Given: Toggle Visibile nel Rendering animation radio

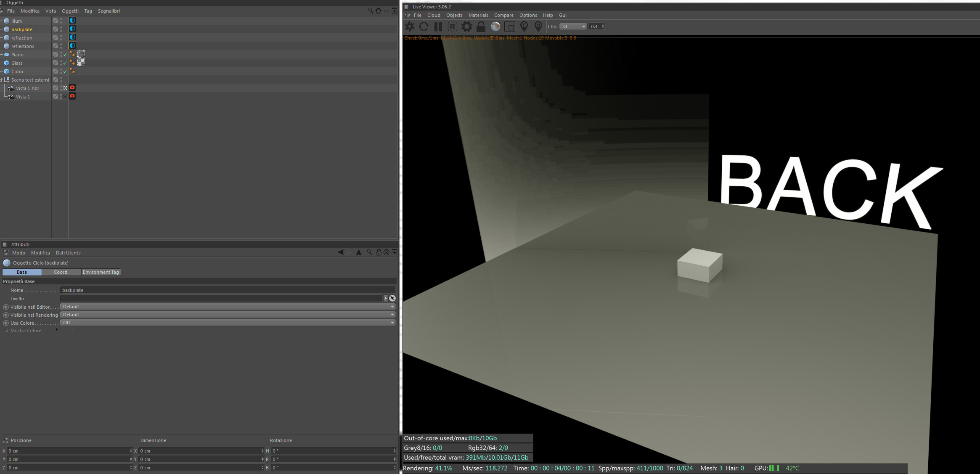Looking at the screenshot, I should point(6,315).
